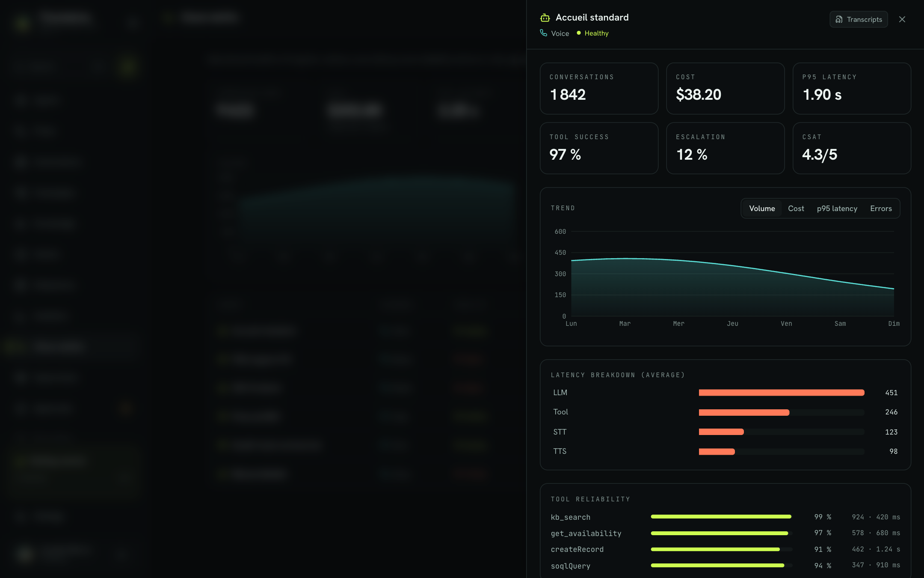
Task: Click the 99 % value for kb_search
Action: tap(823, 517)
